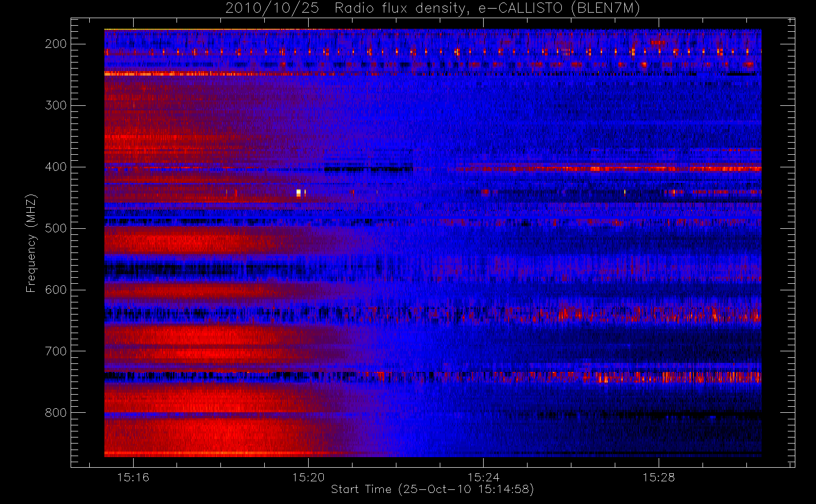The width and height of the screenshot is (816, 504).
Task: Click the 15:28 time tick label
Action: [x=658, y=477]
